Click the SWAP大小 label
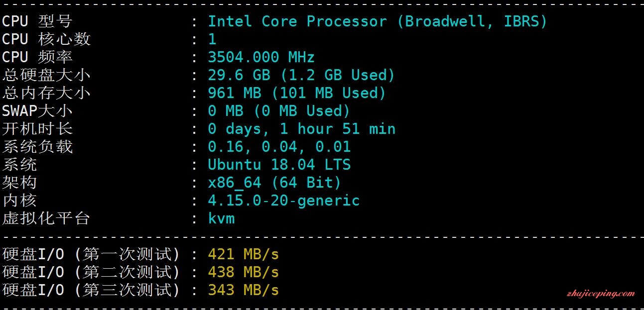 [37, 111]
